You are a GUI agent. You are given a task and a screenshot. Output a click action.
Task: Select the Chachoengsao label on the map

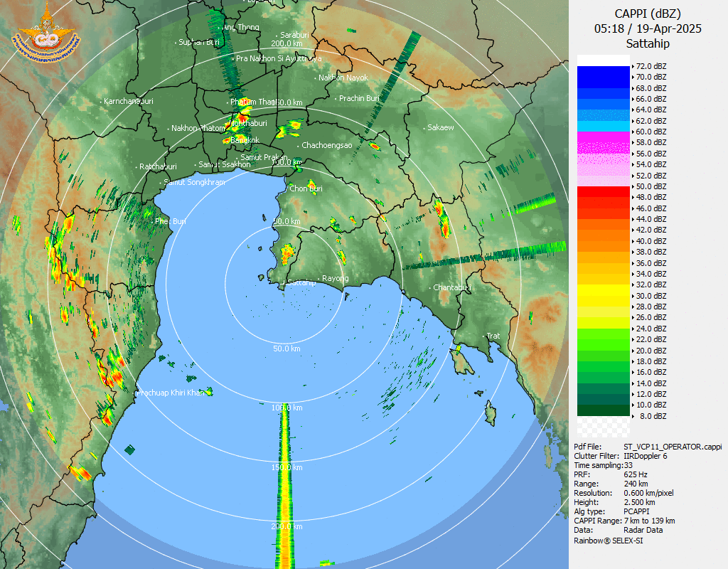tap(327, 145)
